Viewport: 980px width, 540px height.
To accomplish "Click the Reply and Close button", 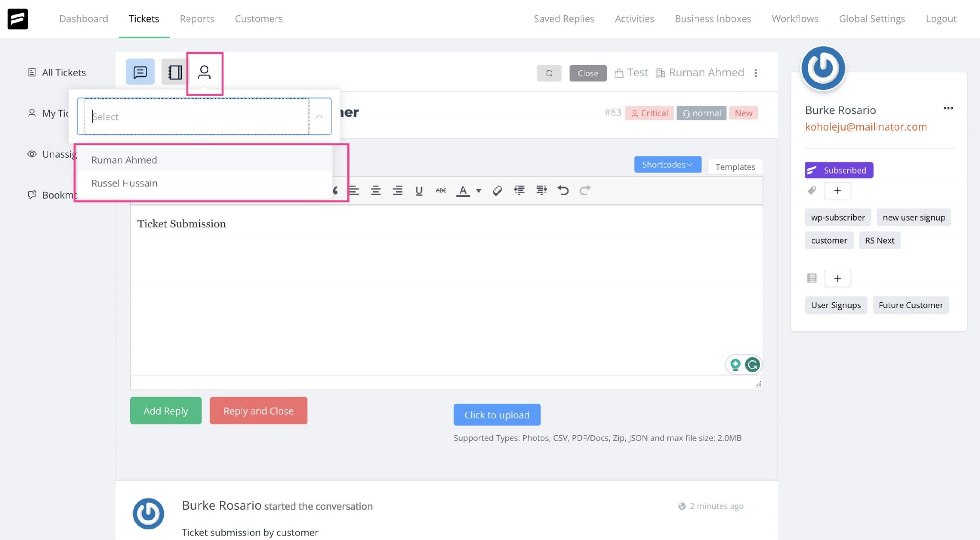I will pos(258,410).
